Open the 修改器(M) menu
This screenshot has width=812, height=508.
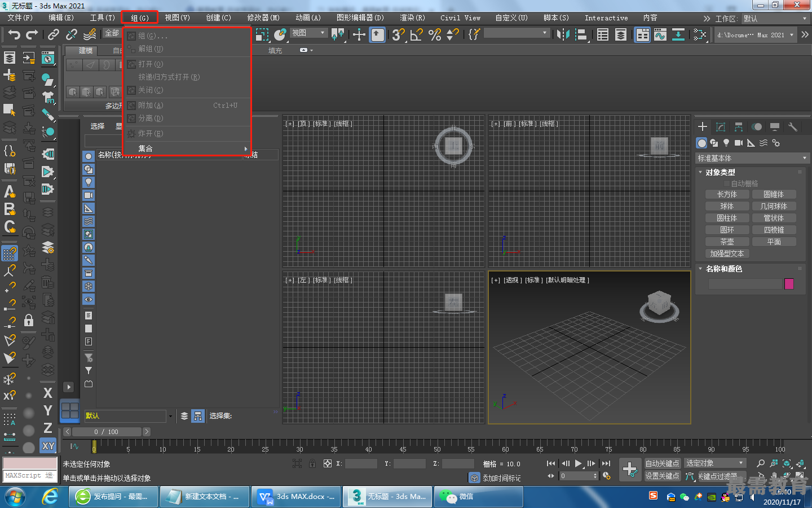[263, 18]
